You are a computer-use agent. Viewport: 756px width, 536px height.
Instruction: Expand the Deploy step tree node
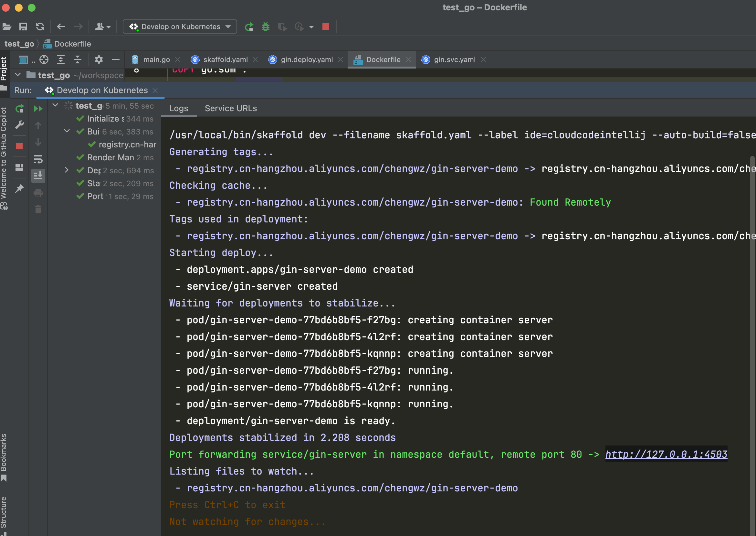click(67, 170)
